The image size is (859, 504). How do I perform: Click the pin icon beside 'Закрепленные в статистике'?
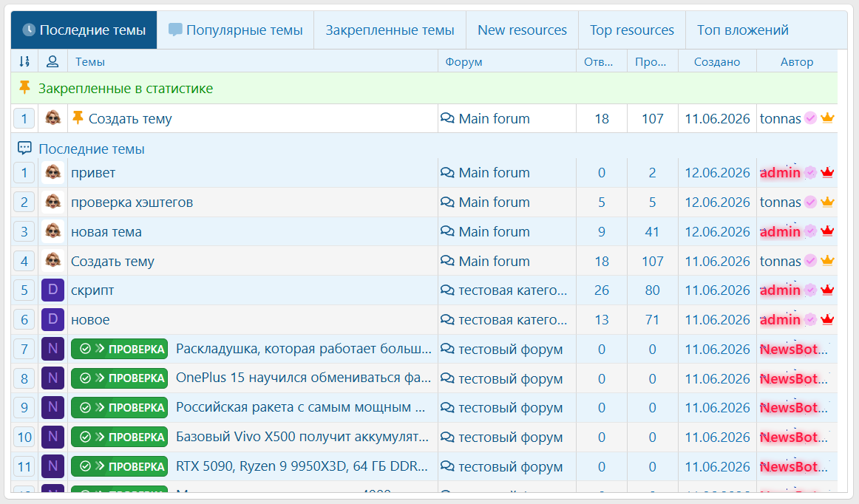(24, 88)
